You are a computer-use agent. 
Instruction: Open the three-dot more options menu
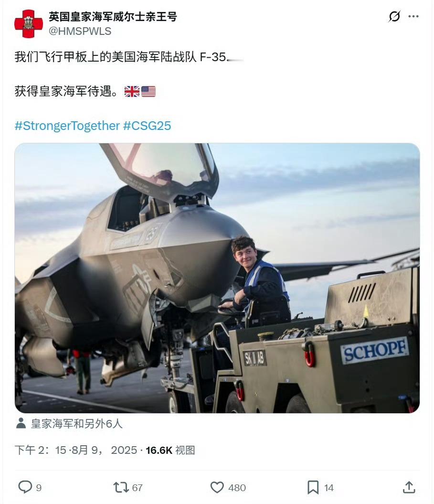tap(413, 16)
